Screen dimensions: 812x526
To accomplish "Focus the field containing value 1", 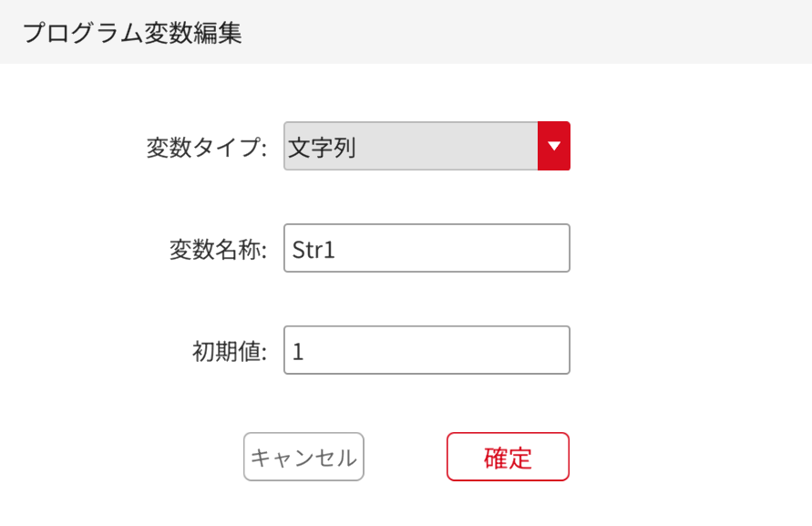I will tap(427, 350).
